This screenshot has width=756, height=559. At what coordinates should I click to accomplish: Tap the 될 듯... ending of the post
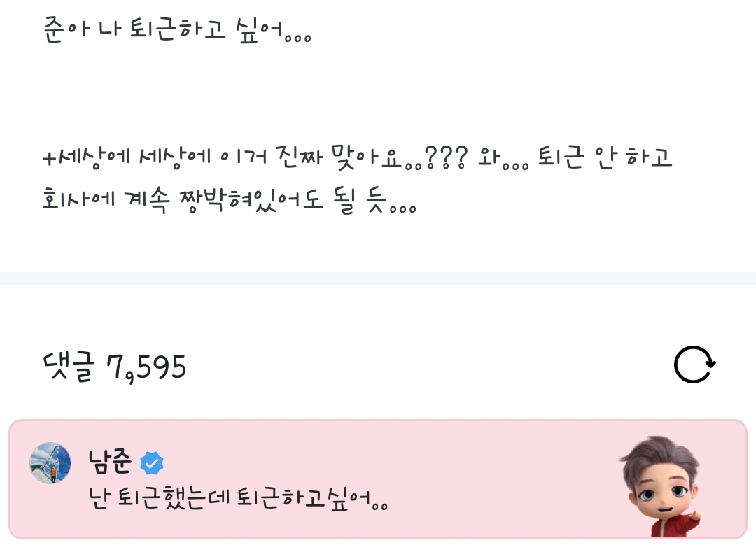[374, 199]
